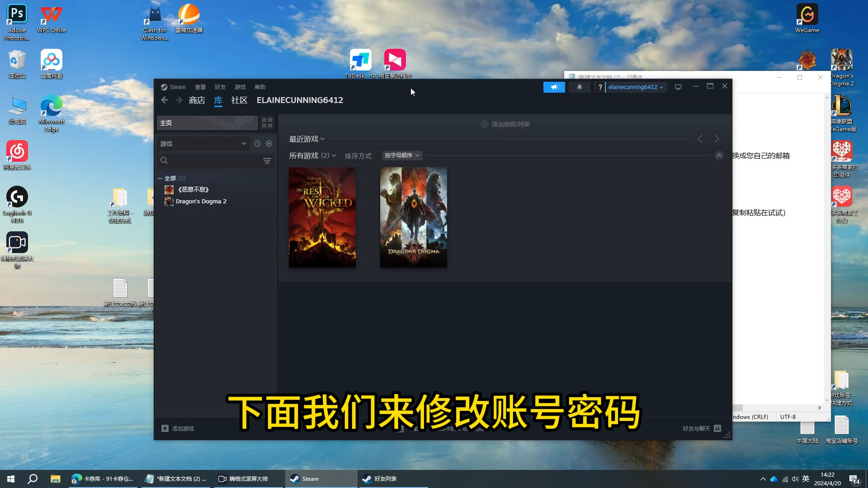Open Adobe Photoshop desktop shortcut
The image size is (868, 488).
[17, 22]
